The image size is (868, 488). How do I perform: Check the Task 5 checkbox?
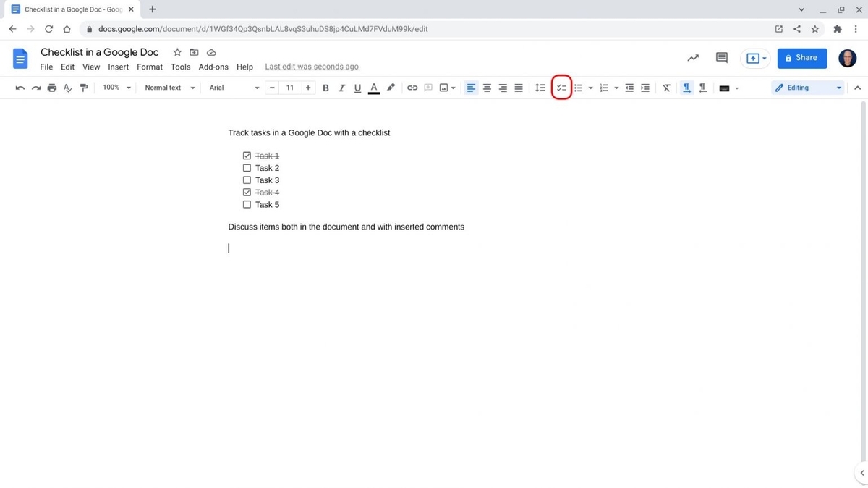coord(247,204)
